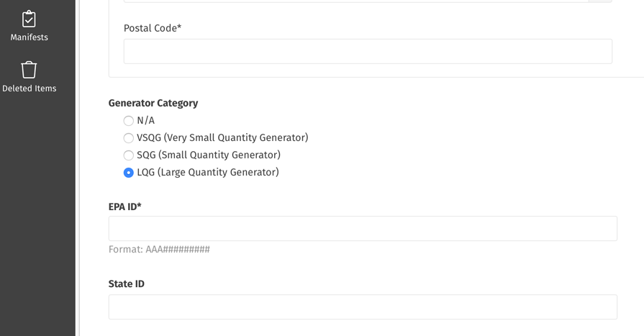Select the N/A generator category radio
The height and width of the screenshot is (336, 644).
click(x=129, y=121)
